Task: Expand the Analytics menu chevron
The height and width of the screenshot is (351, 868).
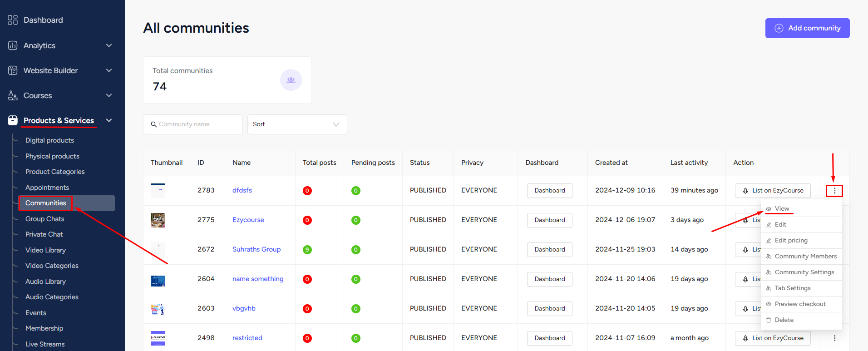Action: coord(109,45)
